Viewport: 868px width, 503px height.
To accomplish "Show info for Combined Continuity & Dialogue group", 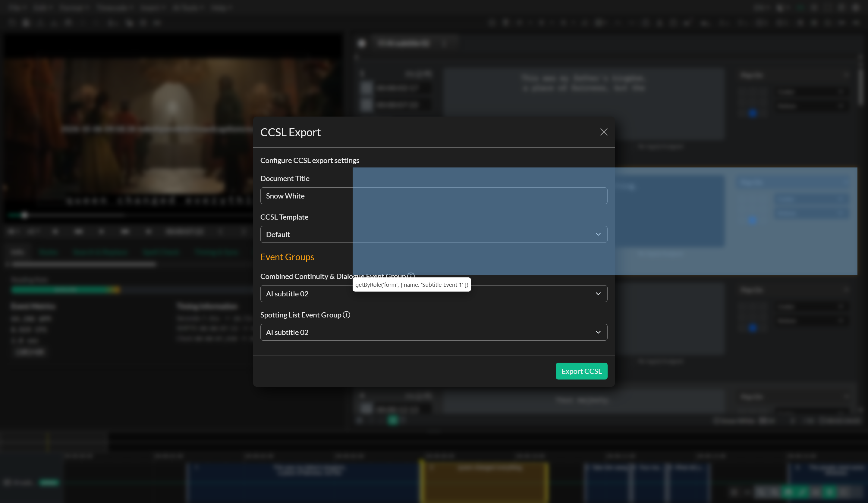I will click(x=411, y=276).
